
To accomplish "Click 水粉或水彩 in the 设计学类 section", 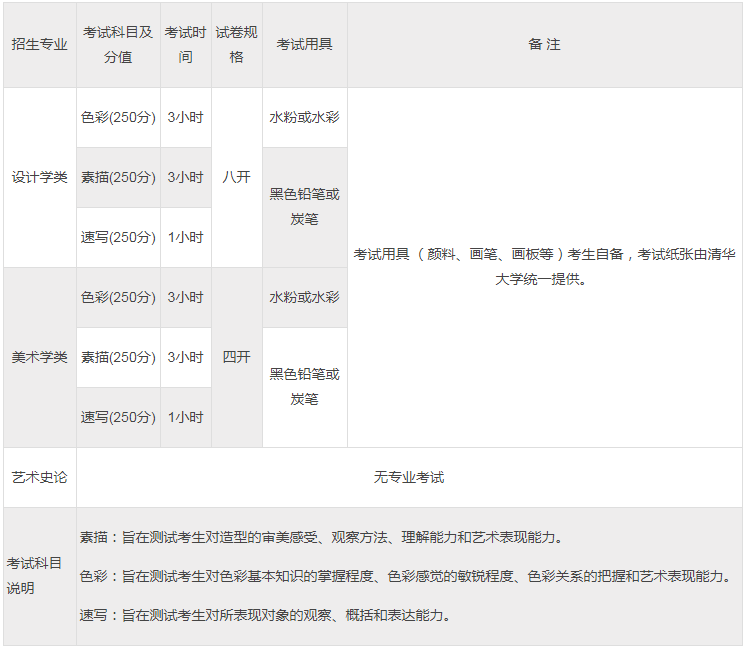I will click(x=305, y=117).
